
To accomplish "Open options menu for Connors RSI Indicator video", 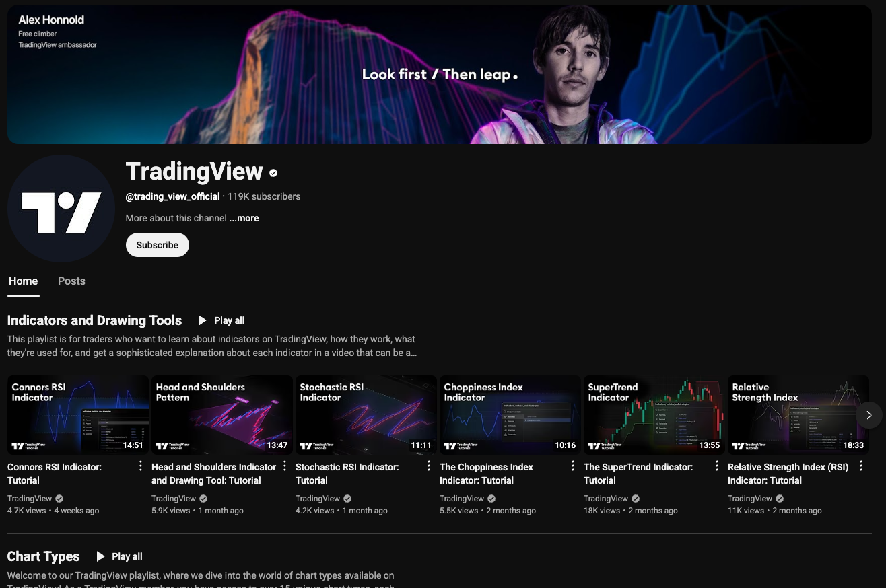I will coord(140,466).
